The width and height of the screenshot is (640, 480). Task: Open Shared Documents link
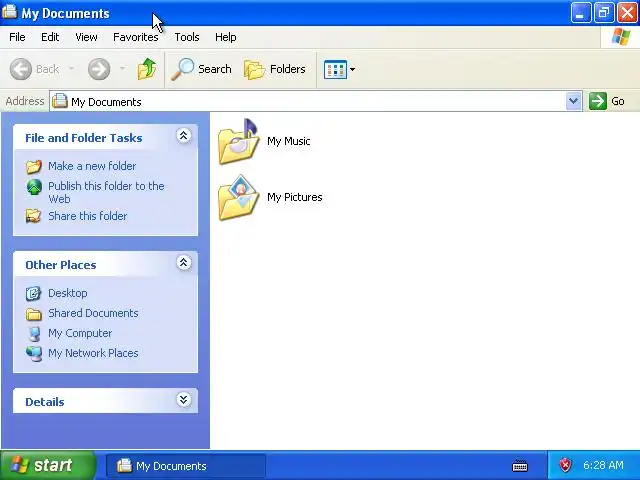click(93, 313)
